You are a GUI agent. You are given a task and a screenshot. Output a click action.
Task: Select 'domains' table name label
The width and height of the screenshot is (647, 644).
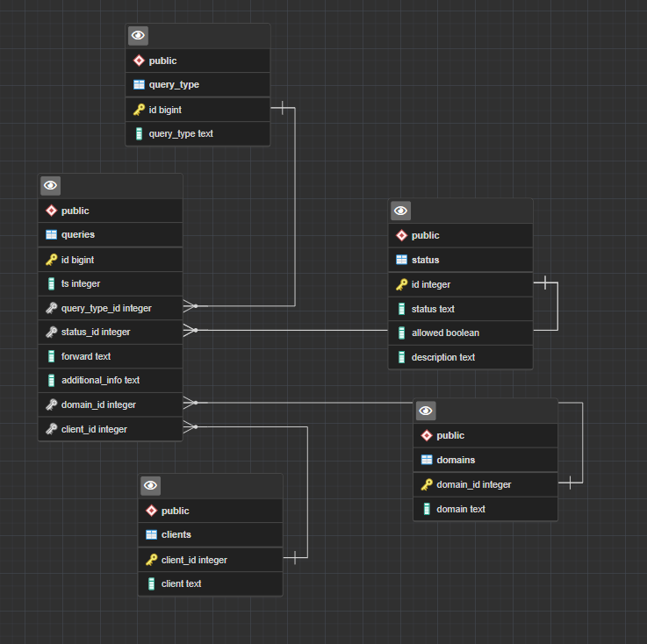456,460
